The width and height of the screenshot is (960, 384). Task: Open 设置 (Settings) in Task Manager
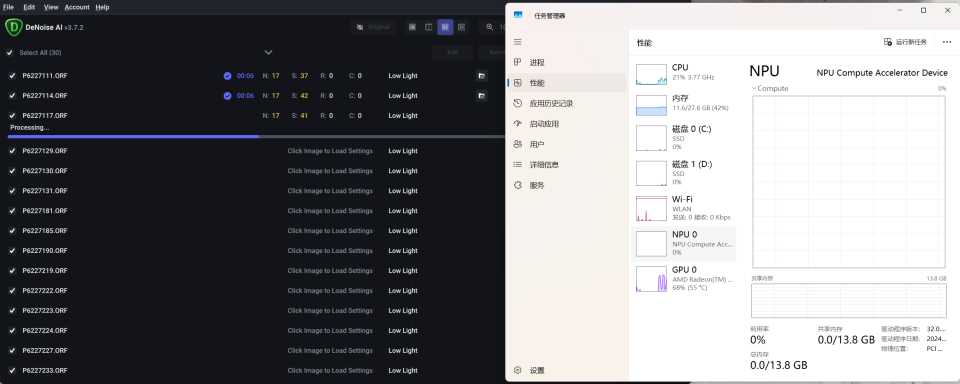[x=566, y=371]
